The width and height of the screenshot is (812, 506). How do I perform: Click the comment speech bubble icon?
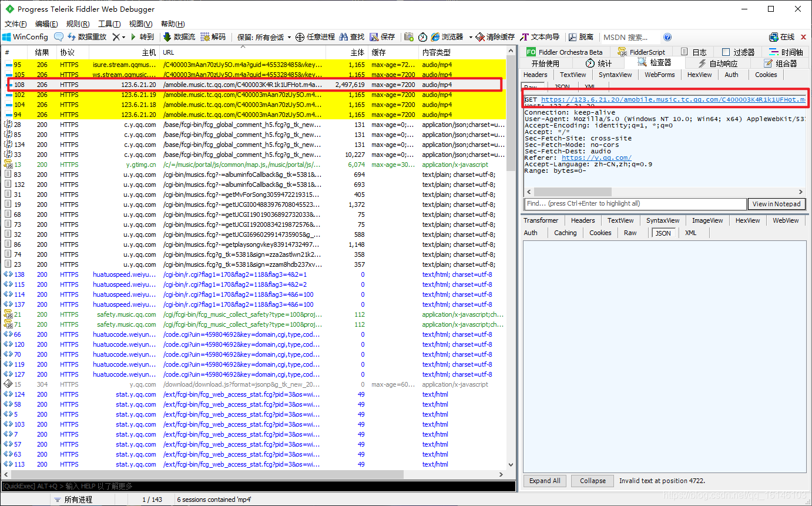pyautogui.click(x=59, y=36)
